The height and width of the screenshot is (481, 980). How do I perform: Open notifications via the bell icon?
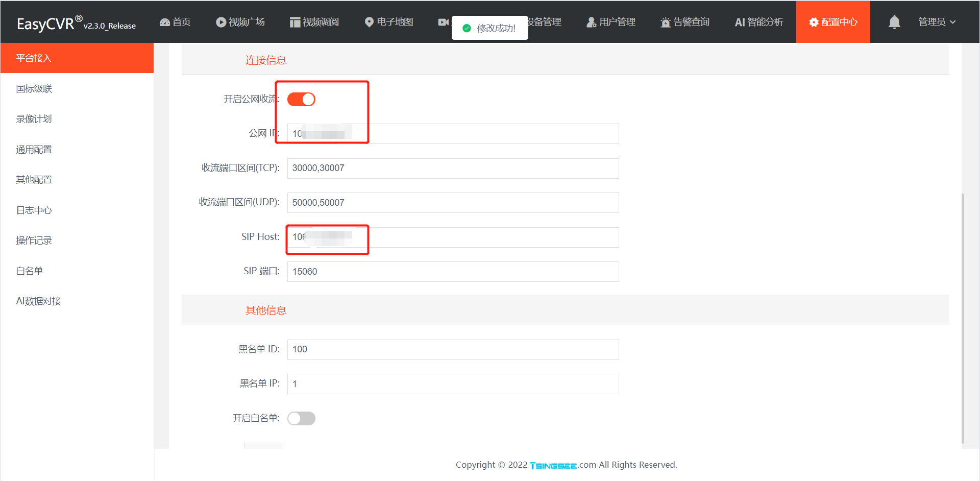point(894,22)
